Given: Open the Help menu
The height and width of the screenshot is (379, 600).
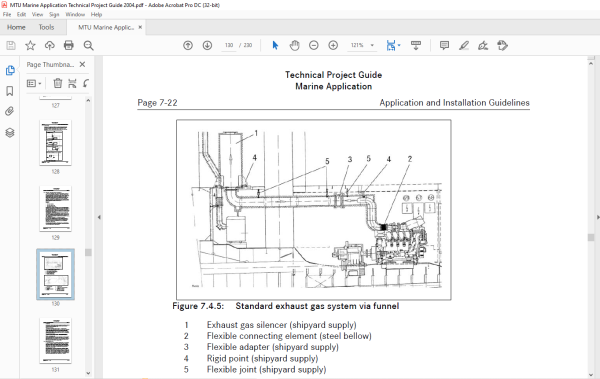Looking at the screenshot, I should click(x=96, y=15).
